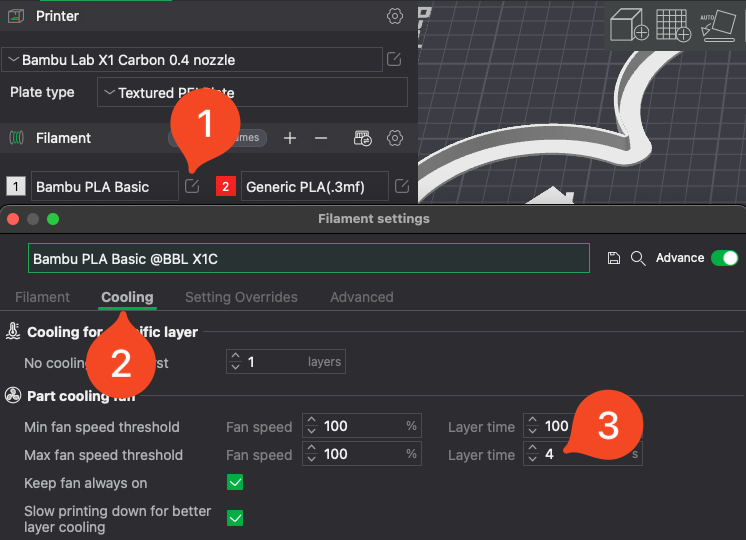Click the Min fan speed threshold label

pos(102,427)
